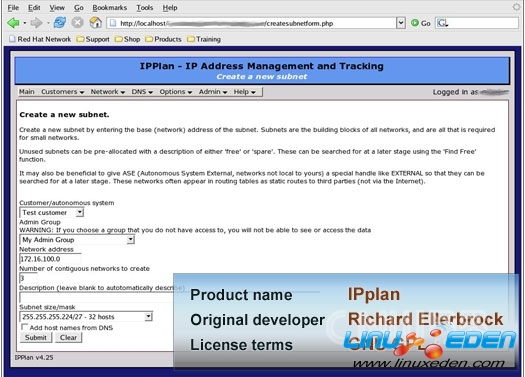Click the green Go button icon
Image resolution: width=525 pixels, height=377 pixels.
415,23
